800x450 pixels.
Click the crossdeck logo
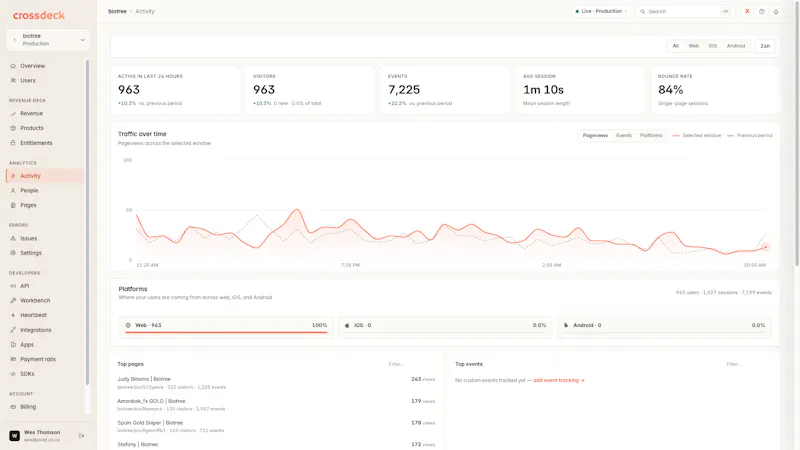[x=39, y=15]
